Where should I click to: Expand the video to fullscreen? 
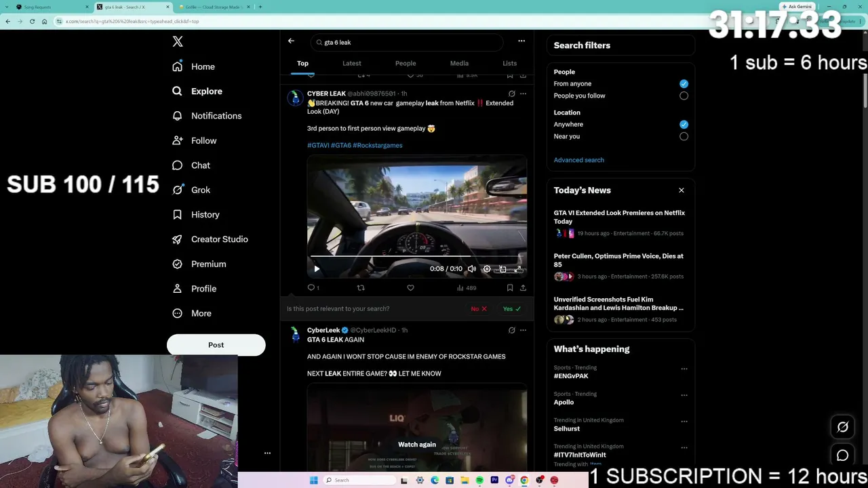(x=518, y=269)
